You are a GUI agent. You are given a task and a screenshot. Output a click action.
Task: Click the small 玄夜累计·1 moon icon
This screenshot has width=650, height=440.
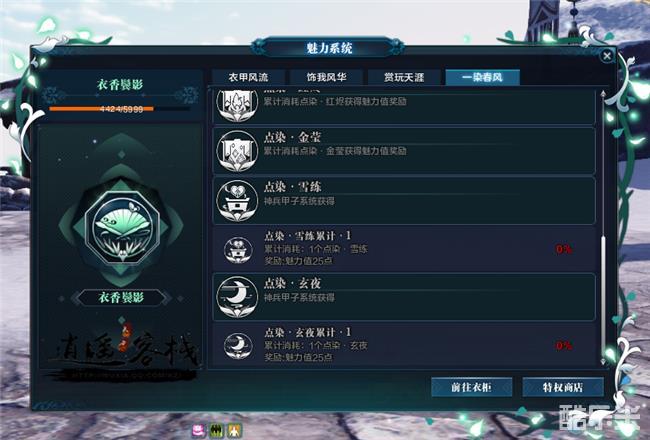tap(238, 346)
